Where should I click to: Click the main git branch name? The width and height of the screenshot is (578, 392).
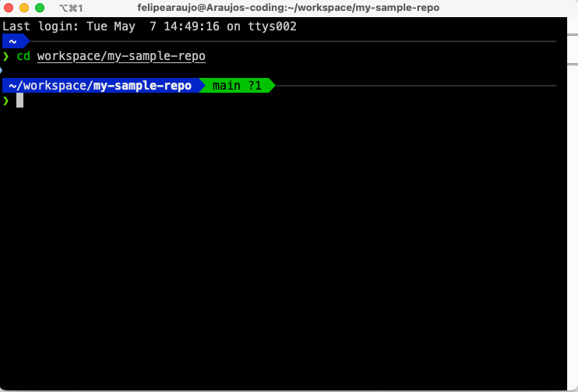tap(227, 86)
